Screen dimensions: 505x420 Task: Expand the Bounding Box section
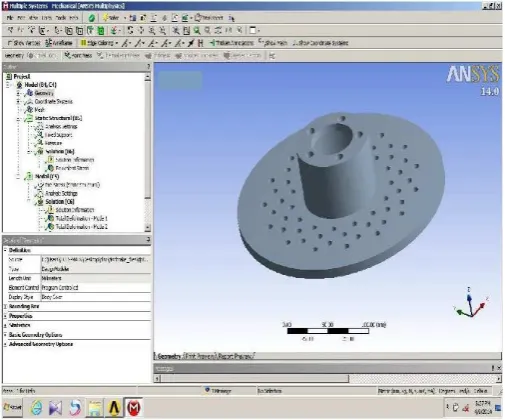[5, 306]
